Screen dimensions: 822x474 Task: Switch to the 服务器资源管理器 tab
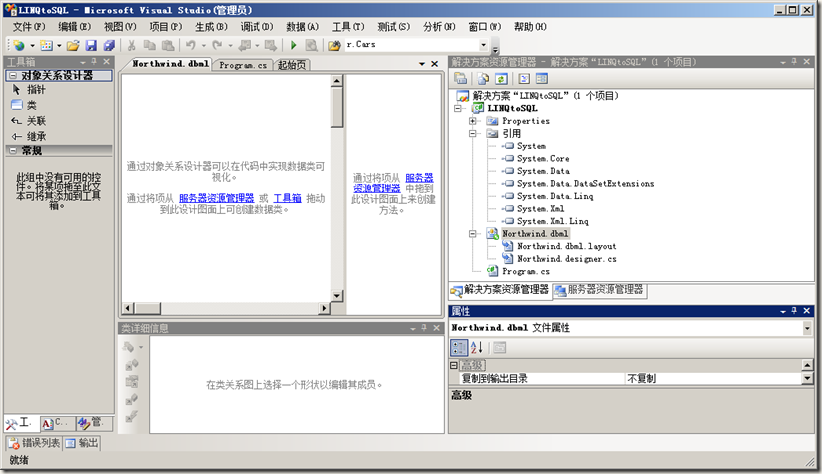pyautogui.click(x=600, y=289)
